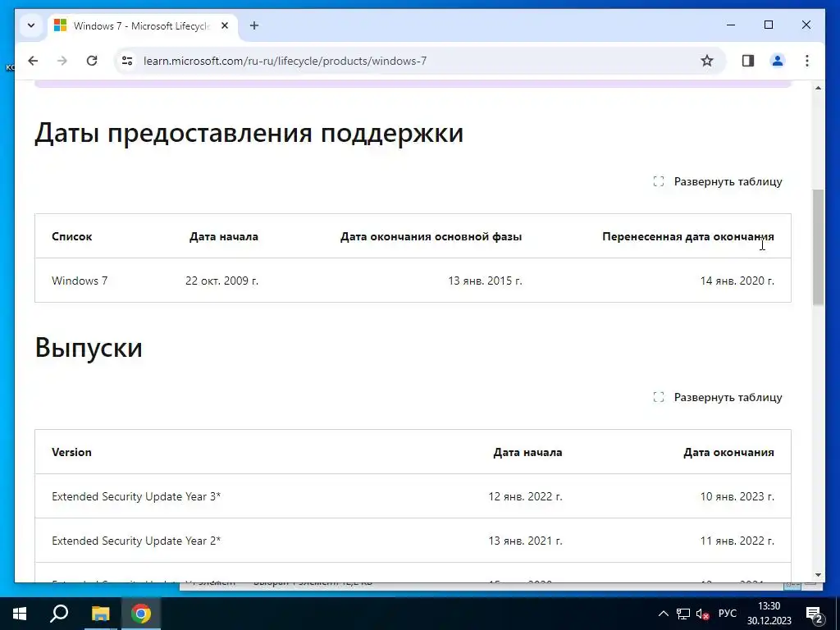This screenshot has width=840, height=630.
Task: Open the tab search dropdown
Action: [x=31, y=25]
